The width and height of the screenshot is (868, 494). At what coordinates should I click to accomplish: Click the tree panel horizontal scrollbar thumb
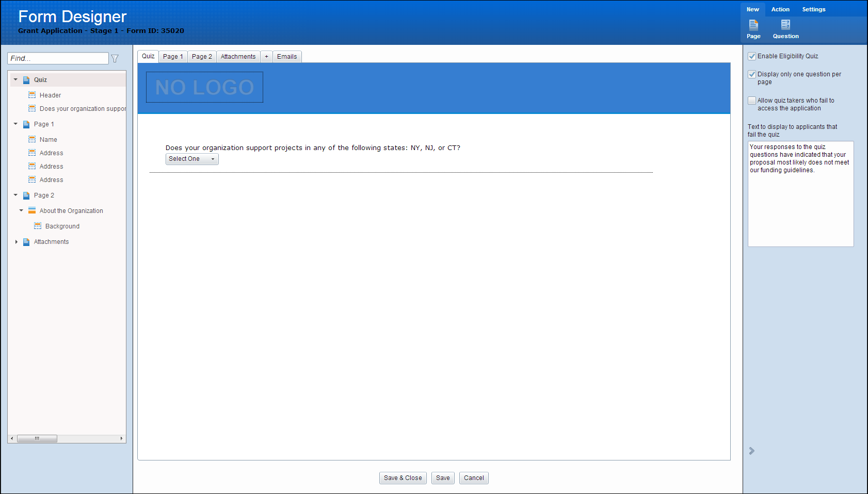pos(37,439)
